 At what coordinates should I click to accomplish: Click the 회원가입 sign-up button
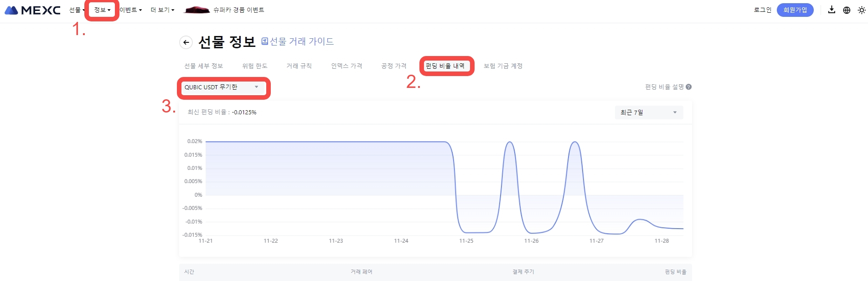click(795, 10)
